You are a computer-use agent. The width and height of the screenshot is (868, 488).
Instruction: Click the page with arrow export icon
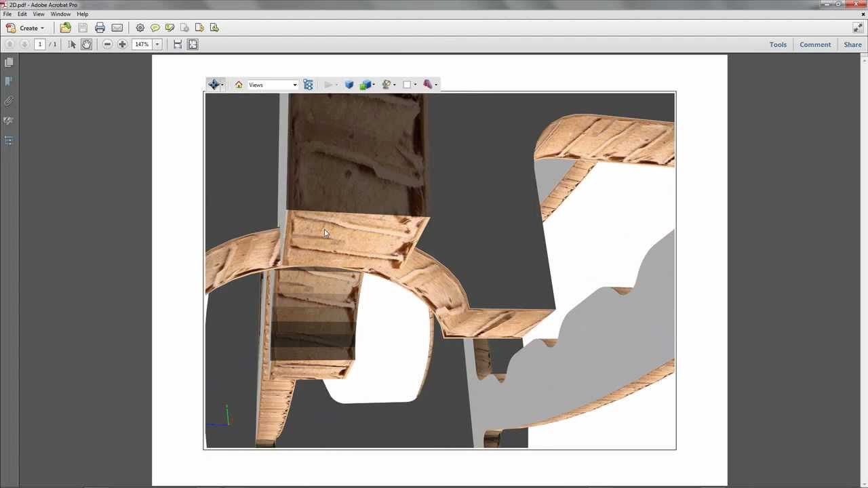199,28
